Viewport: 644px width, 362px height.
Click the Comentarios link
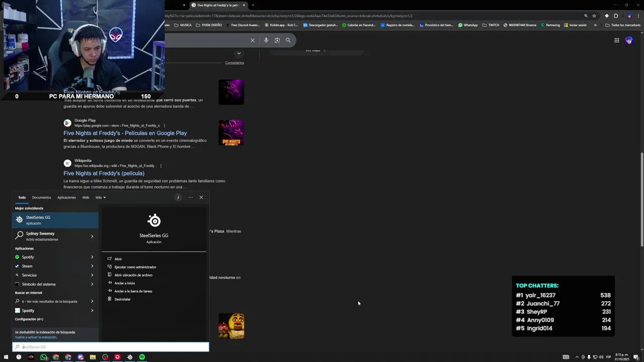[234, 63]
